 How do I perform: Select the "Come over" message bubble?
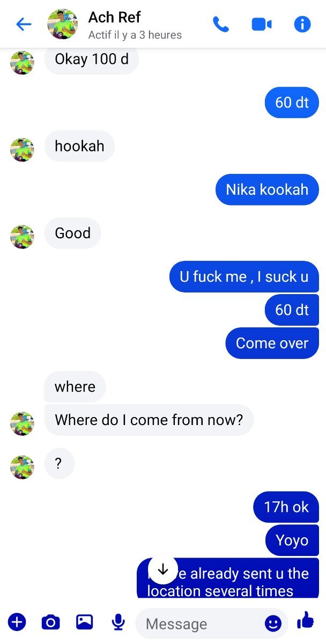(272, 343)
